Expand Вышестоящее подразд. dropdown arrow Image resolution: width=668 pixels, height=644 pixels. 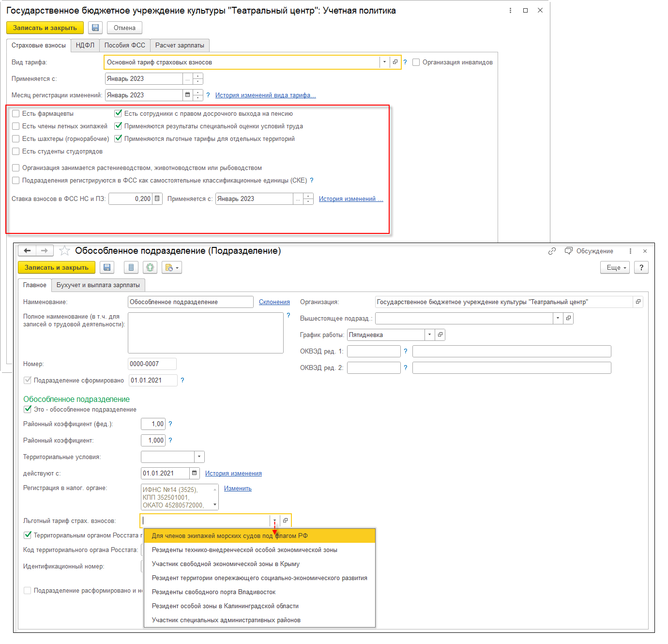click(x=558, y=318)
